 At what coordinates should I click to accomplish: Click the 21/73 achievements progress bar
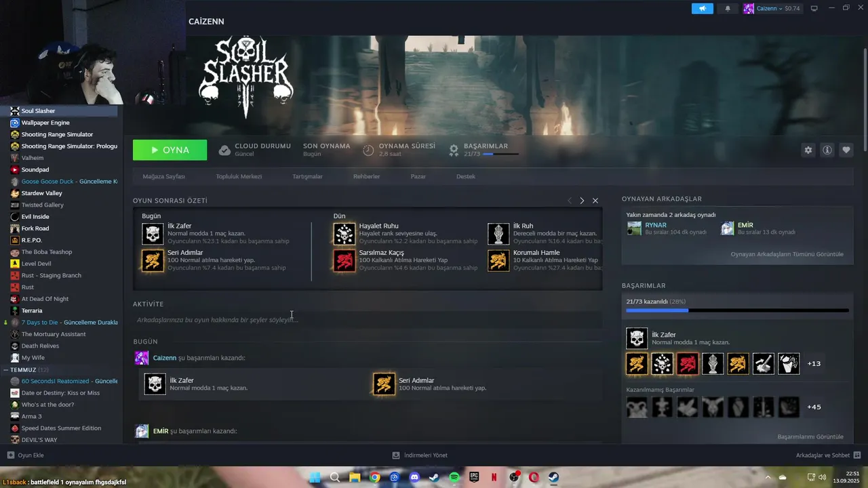[737, 310]
